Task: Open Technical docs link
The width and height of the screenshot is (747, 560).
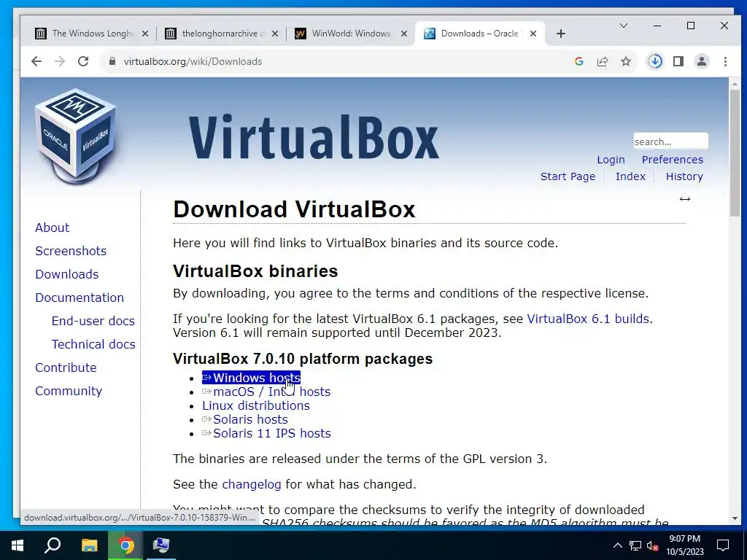Action: click(x=93, y=344)
